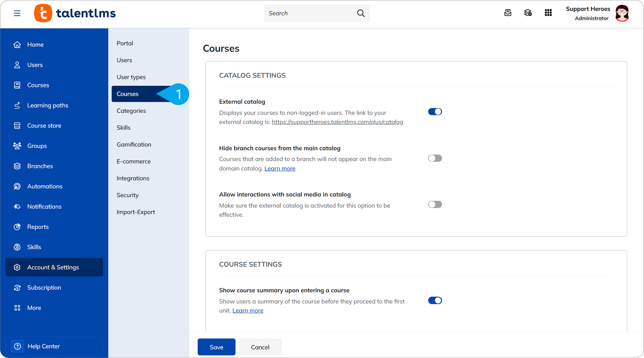Click the Administrator role label
Screen dimensions: 644x358
(592, 18)
